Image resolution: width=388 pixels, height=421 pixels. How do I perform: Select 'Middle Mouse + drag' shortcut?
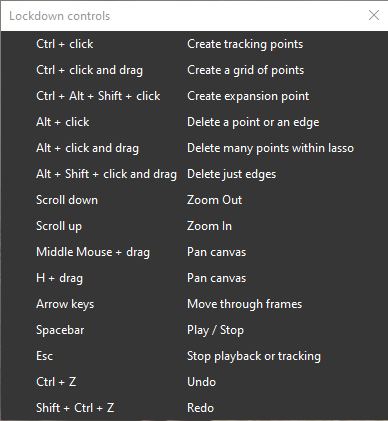[x=93, y=252]
